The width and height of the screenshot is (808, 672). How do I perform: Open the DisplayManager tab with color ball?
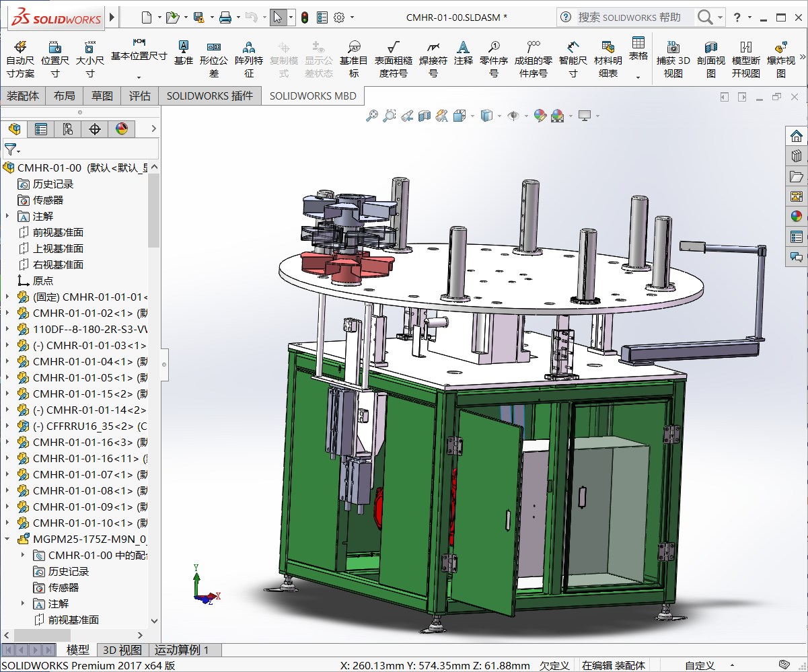point(122,128)
